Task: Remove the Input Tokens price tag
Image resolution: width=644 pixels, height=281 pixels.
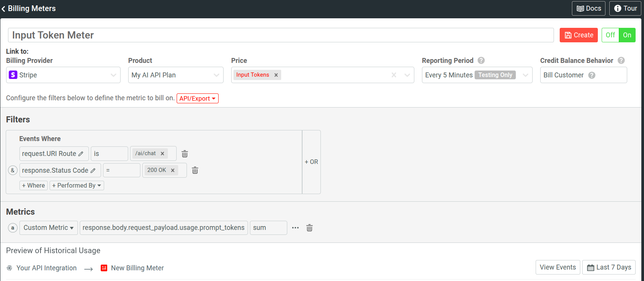Action: [276, 75]
